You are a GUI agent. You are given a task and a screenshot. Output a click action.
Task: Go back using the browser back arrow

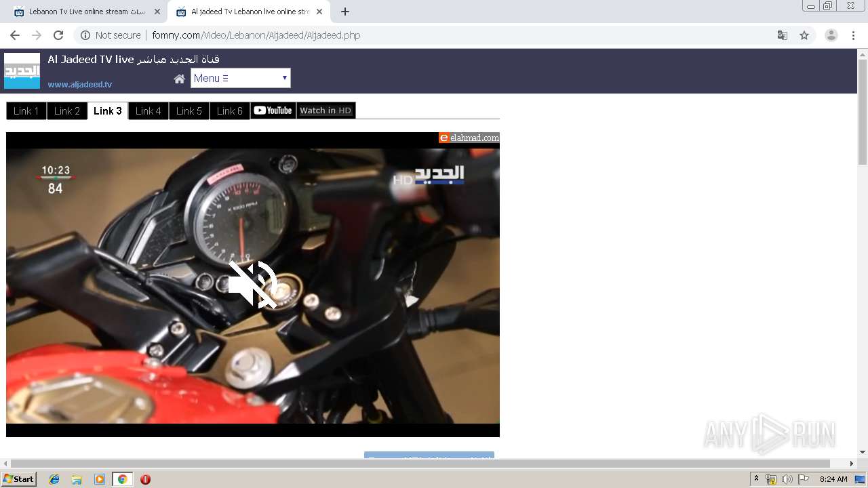[x=15, y=35]
